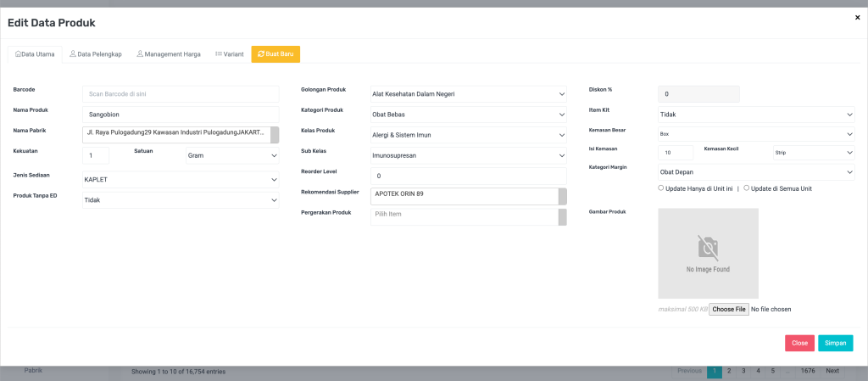Screen dimensions: 868x381
Task: Focus the Barcode scan input field
Action: point(181,93)
